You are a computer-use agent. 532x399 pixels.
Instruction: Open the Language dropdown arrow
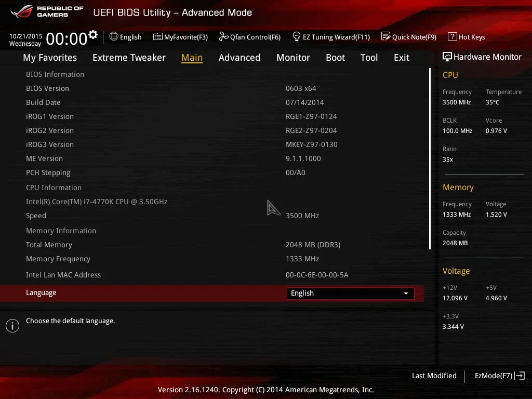point(406,294)
